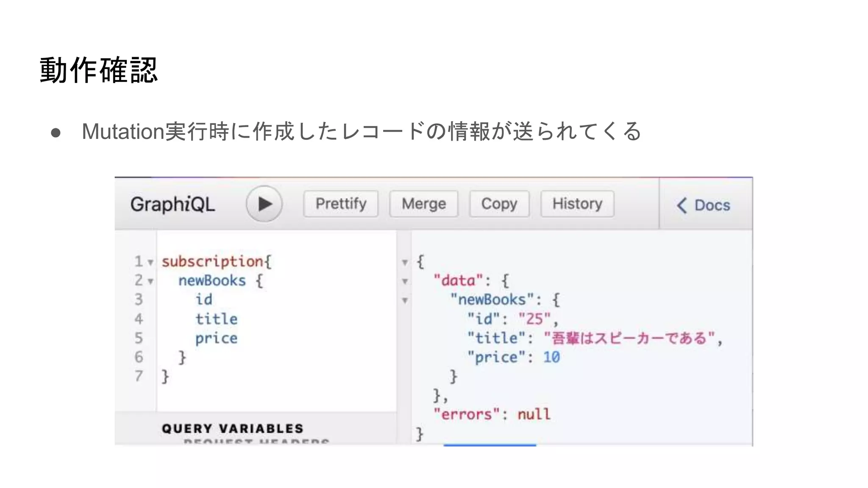Collapse the newBooks block on line 2
Screen dimensions: 868x488
150,281
